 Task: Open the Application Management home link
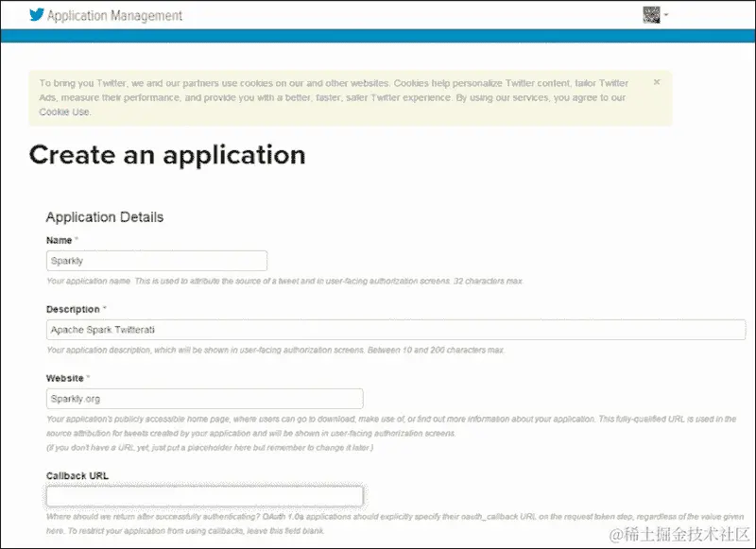point(114,15)
